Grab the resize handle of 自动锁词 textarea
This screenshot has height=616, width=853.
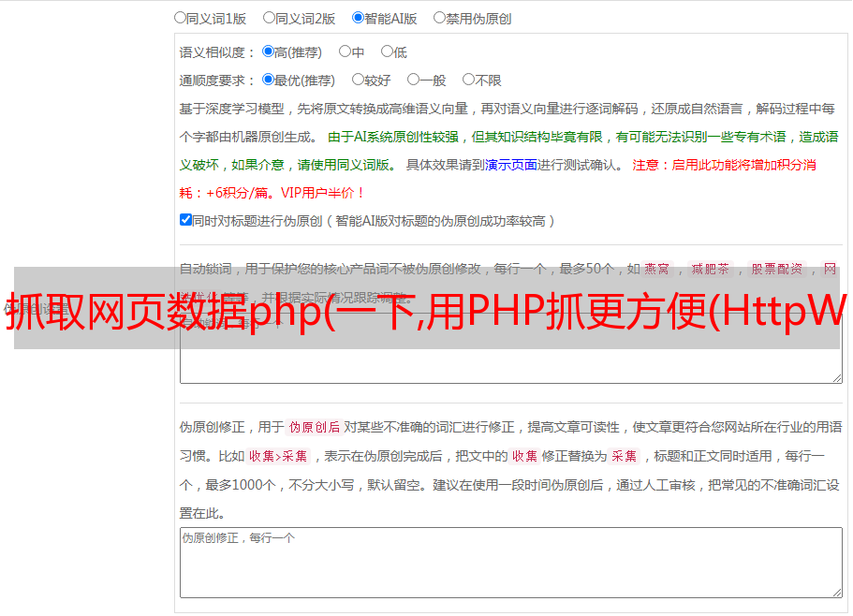[837, 378]
